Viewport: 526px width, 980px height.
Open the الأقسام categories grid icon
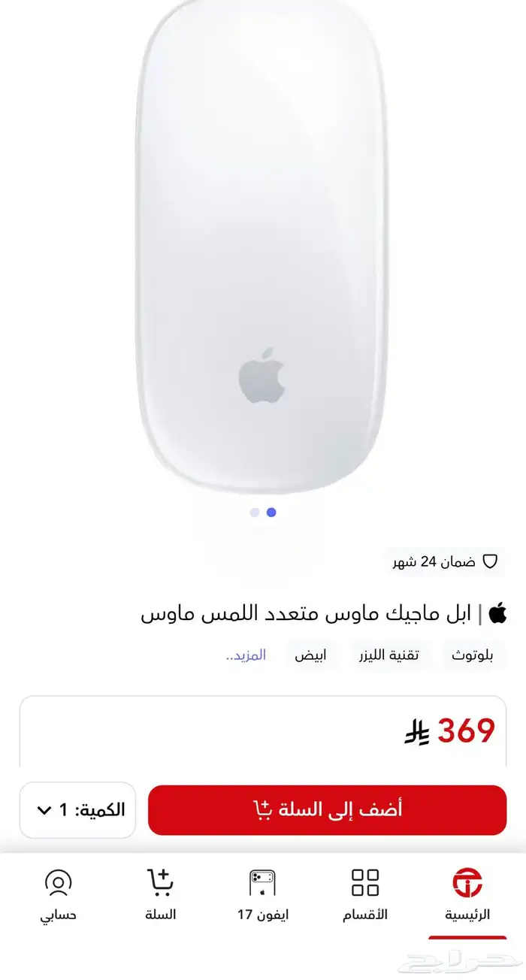[x=365, y=883]
